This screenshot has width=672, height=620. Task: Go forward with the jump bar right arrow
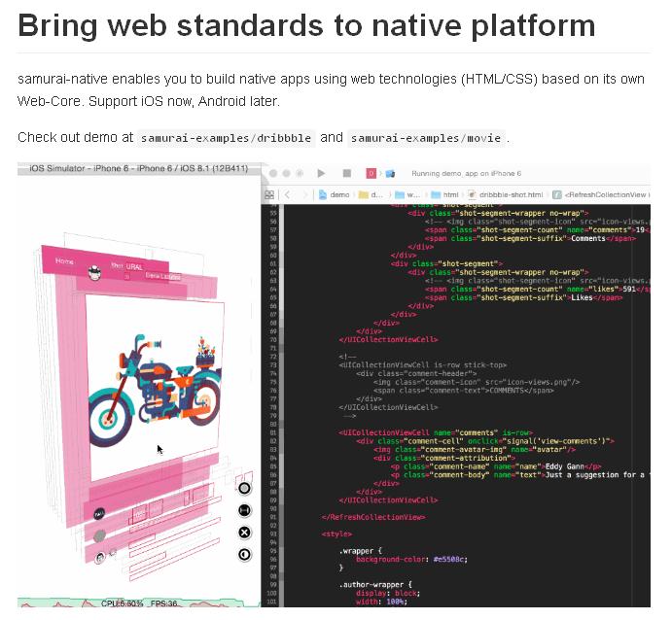pos(305,194)
